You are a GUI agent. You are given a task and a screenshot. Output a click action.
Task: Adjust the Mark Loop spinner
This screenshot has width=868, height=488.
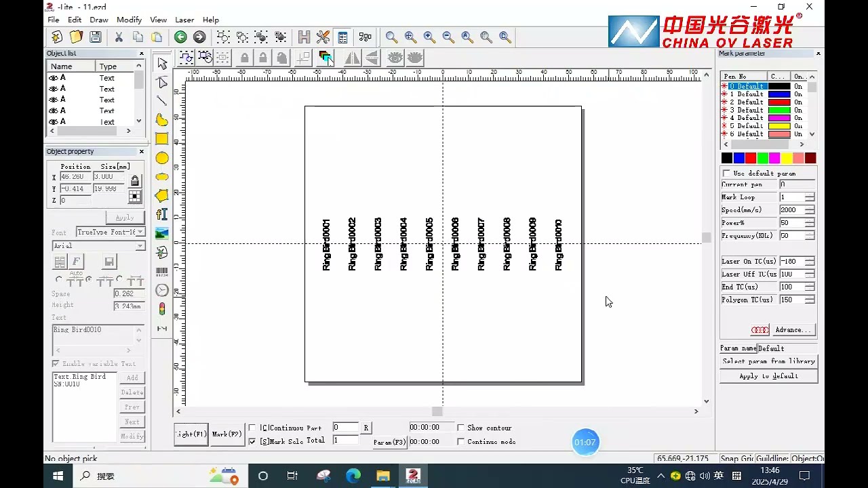[x=810, y=197]
